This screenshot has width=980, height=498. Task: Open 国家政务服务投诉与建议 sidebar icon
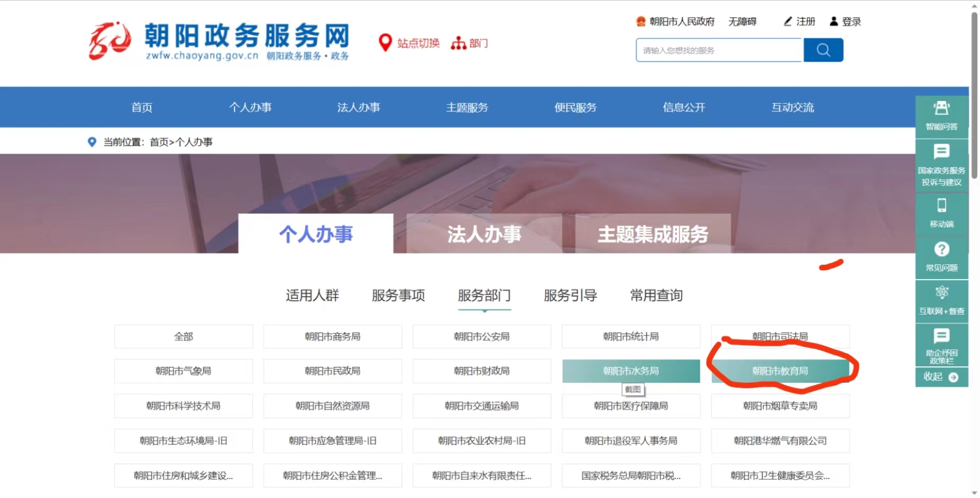click(941, 152)
